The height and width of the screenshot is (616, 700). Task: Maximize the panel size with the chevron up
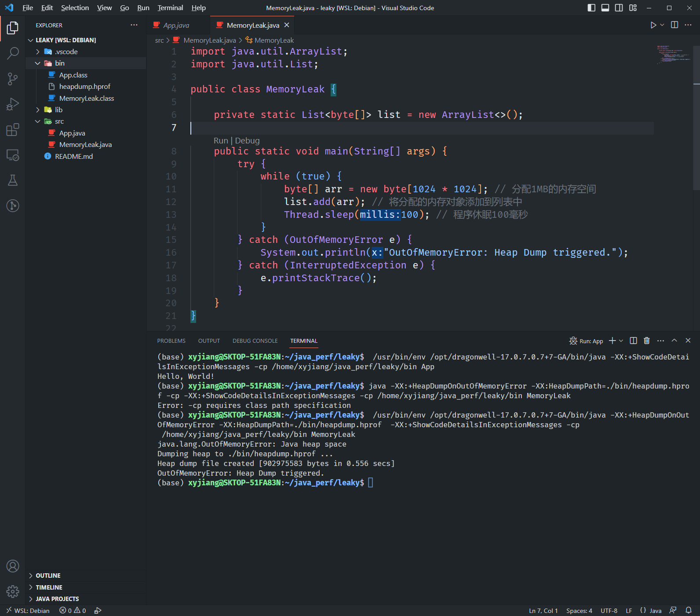(674, 341)
